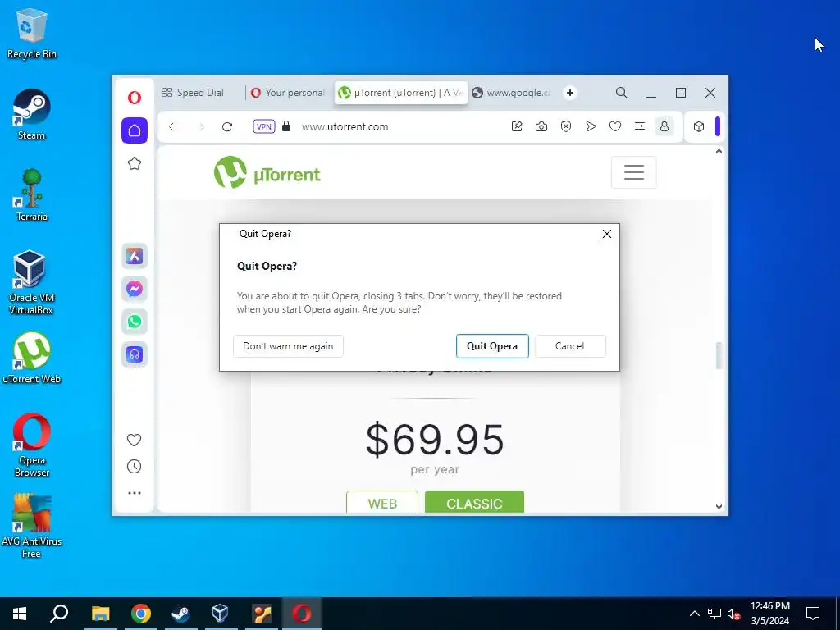Open taskbar search magnifier
Image resolution: width=840 pixels, height=630 pixels.
pos(59,614)
